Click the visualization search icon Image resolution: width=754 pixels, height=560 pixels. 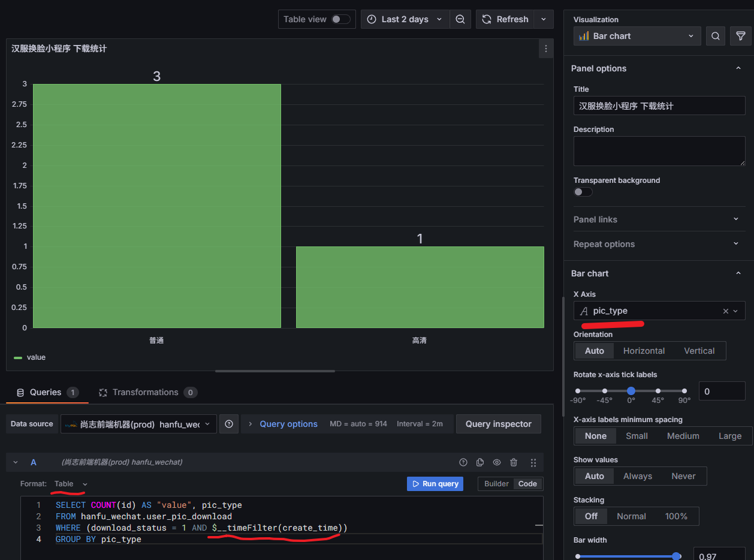click(x=716, y=36)
